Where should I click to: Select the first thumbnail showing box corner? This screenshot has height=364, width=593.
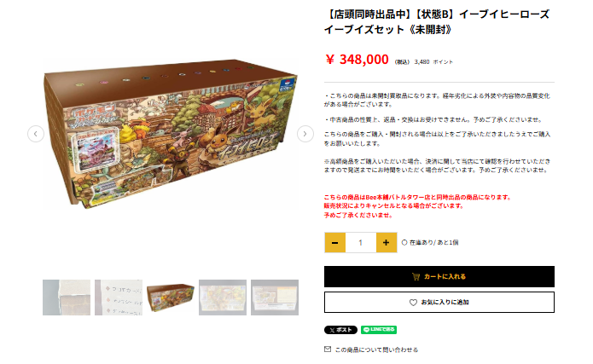67,298
